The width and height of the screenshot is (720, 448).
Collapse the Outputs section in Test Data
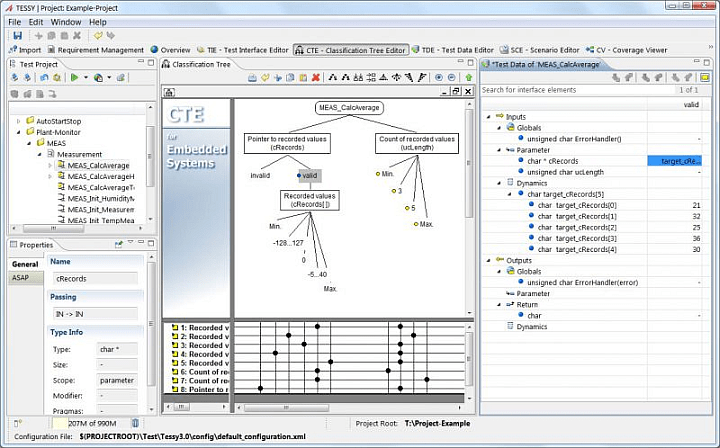tap(487, 259)
